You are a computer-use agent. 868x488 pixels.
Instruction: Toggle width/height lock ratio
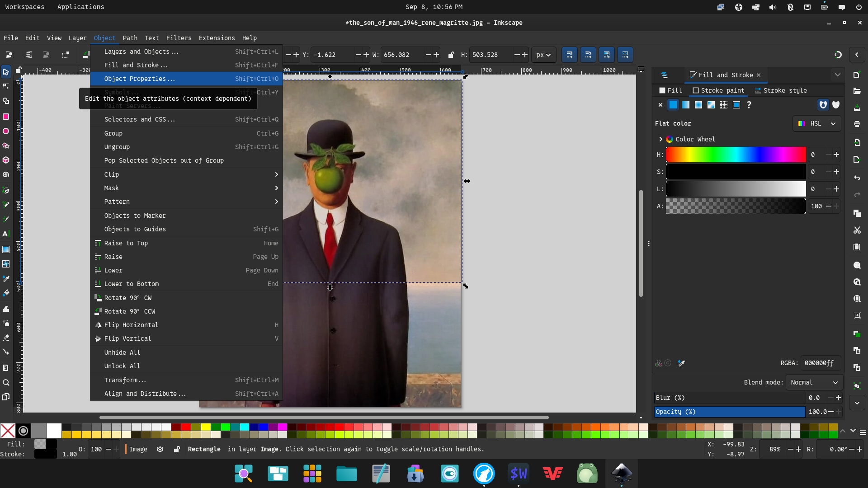451,55
